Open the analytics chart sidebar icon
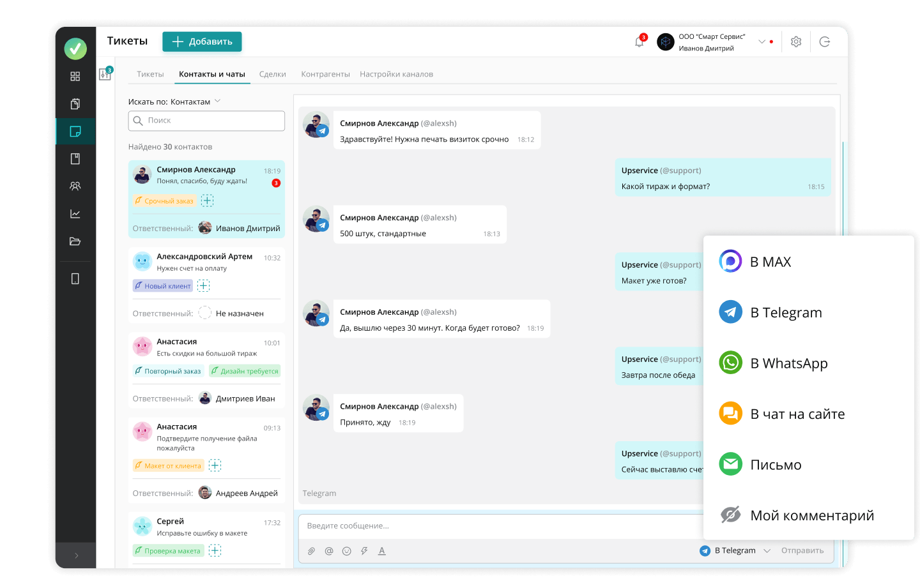 tap(75, 214)
